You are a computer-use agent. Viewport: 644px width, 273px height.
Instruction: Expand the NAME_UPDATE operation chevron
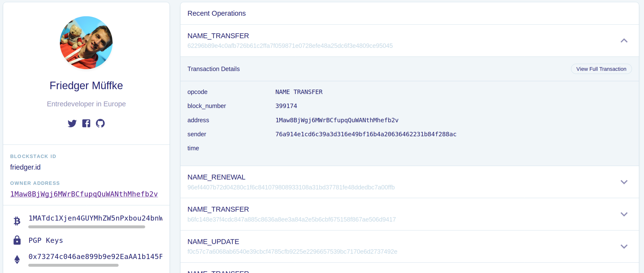click(624, 246)
